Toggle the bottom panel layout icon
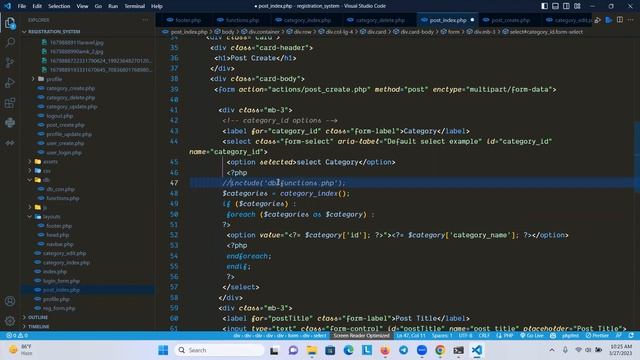Viewport: 640px width, 360px height. 556,6
